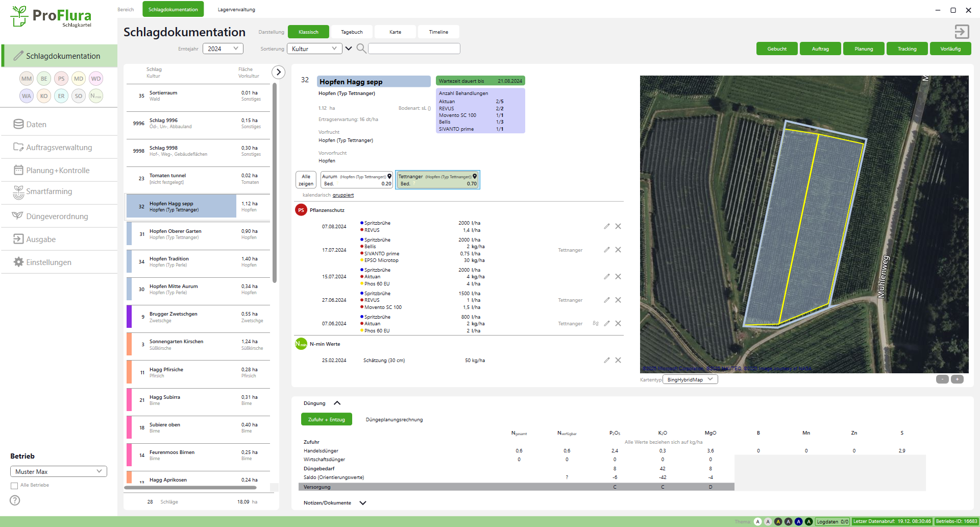980x527 pixels.
Task: Click the search text input field
Action: tap(414, 49)
